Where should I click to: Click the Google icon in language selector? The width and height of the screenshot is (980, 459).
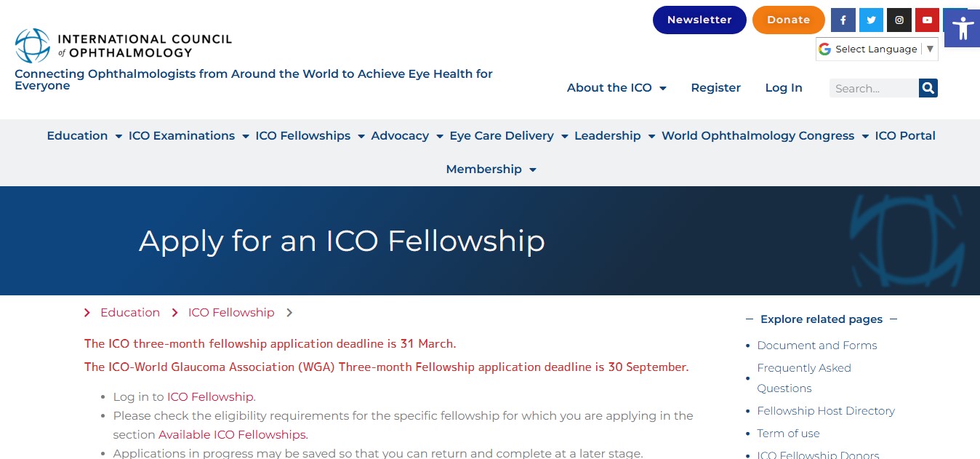click(x=824, y=49)
